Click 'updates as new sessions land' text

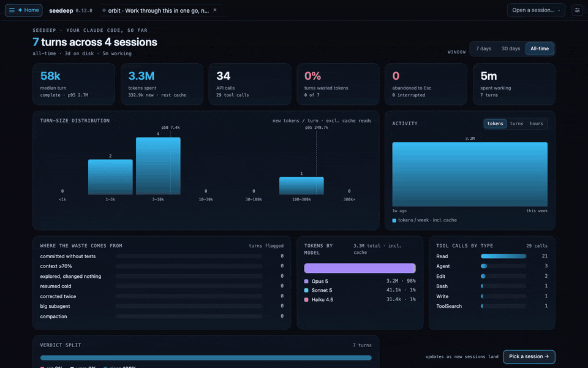click(462, 357)
